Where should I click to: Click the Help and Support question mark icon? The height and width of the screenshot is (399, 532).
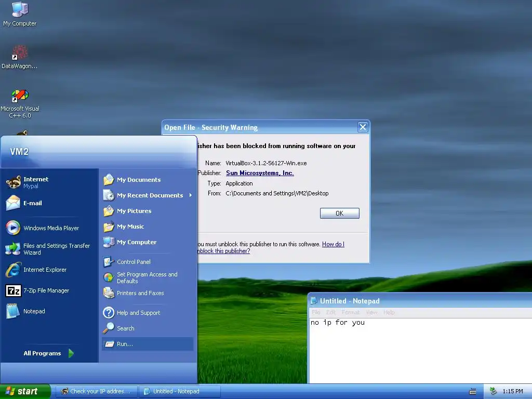(x=109, y=312)
